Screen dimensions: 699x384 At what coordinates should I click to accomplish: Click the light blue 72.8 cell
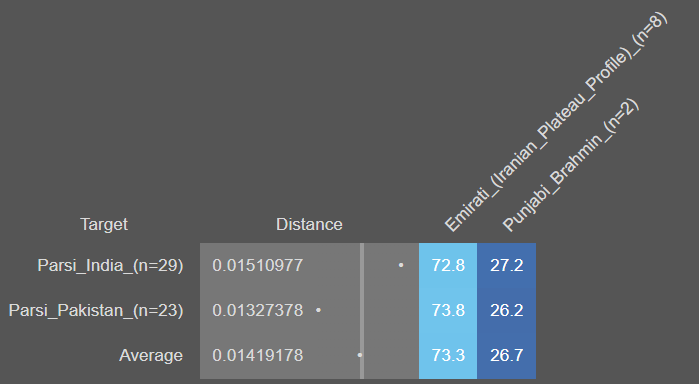pos(448,265)
